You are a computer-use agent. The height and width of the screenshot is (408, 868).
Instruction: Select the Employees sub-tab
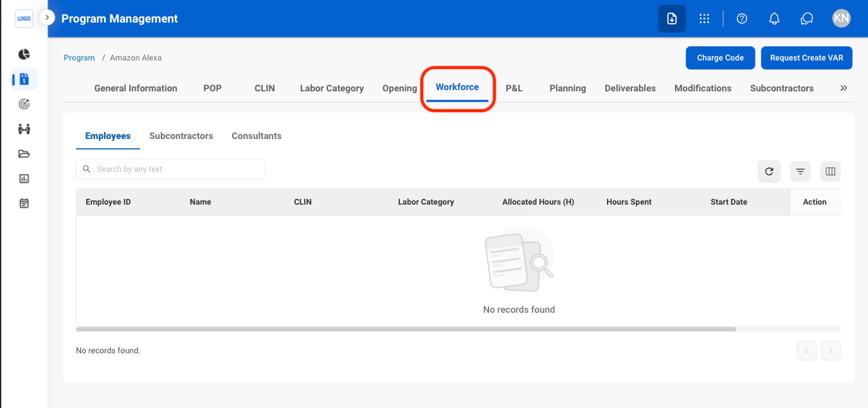pos(108,136)
